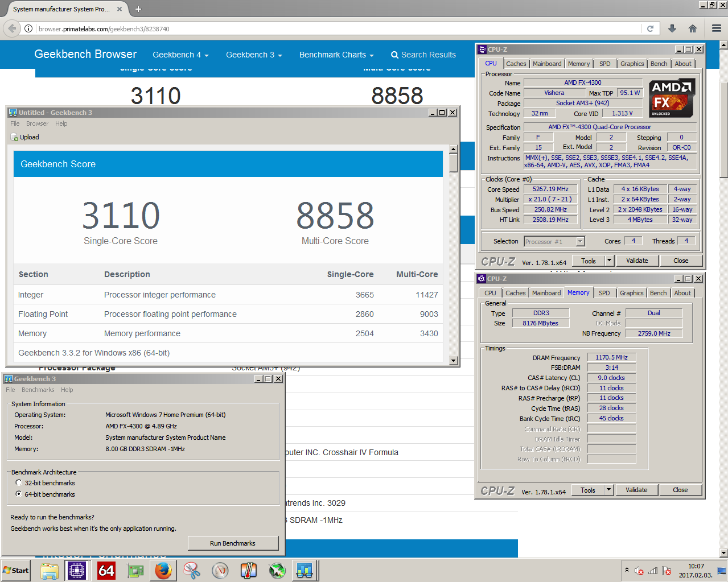Open the SPD tab in top CPU-Z
This screenshot has height=582, width=728.
pos(605,64)
